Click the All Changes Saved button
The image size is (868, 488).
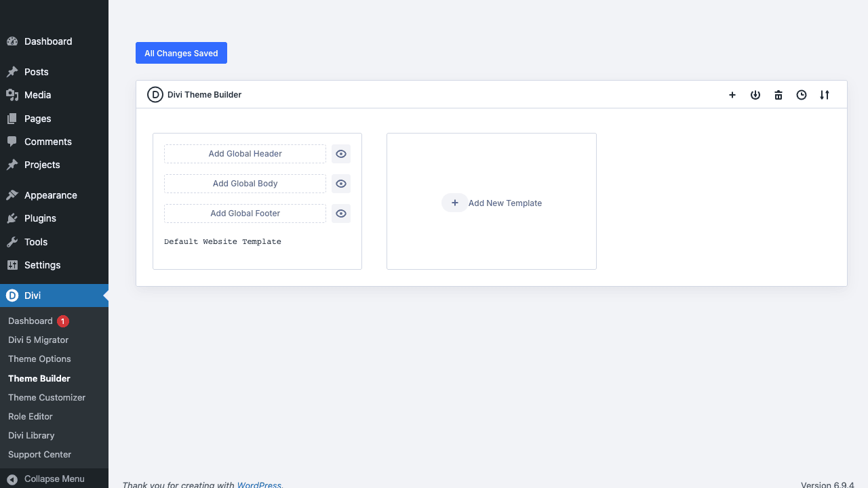(x=181, y=53)
